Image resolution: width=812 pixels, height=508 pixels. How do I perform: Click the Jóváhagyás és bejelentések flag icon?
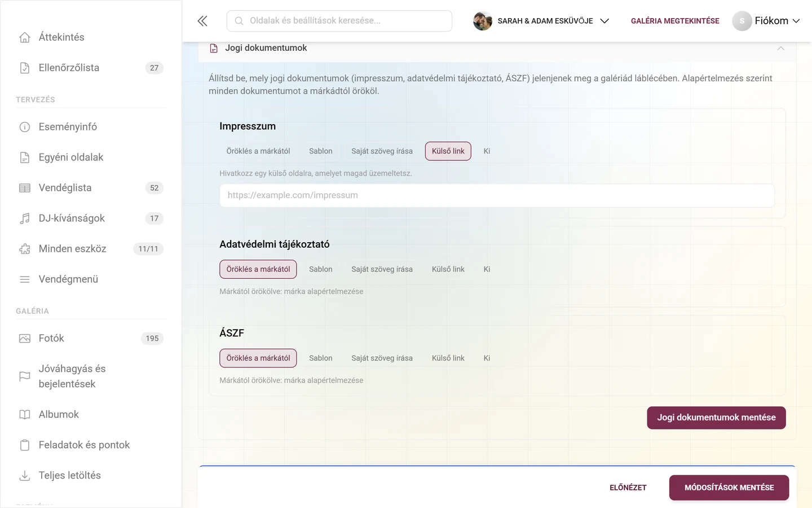(x=25, y=376)
